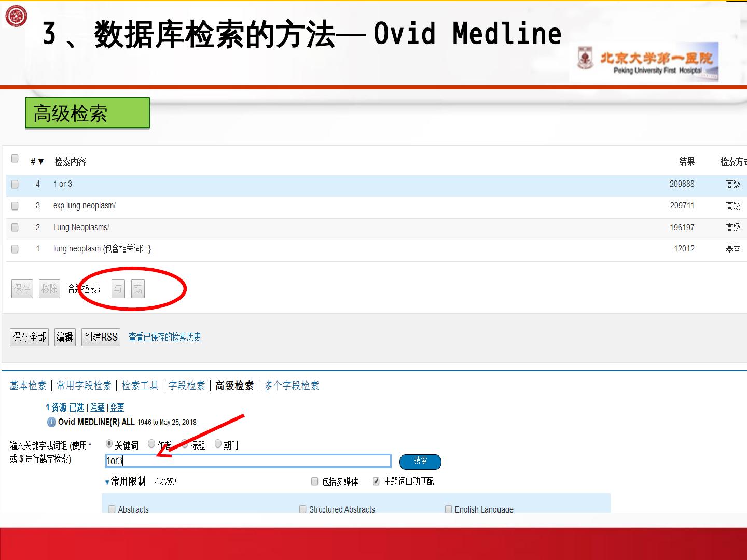Open the 196197 results count
The width and height of the screenshot is (747, 560).
click(682, 227)
